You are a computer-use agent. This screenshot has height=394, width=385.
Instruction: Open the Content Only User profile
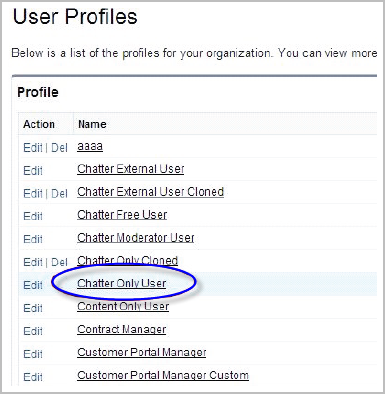[123, 307]
